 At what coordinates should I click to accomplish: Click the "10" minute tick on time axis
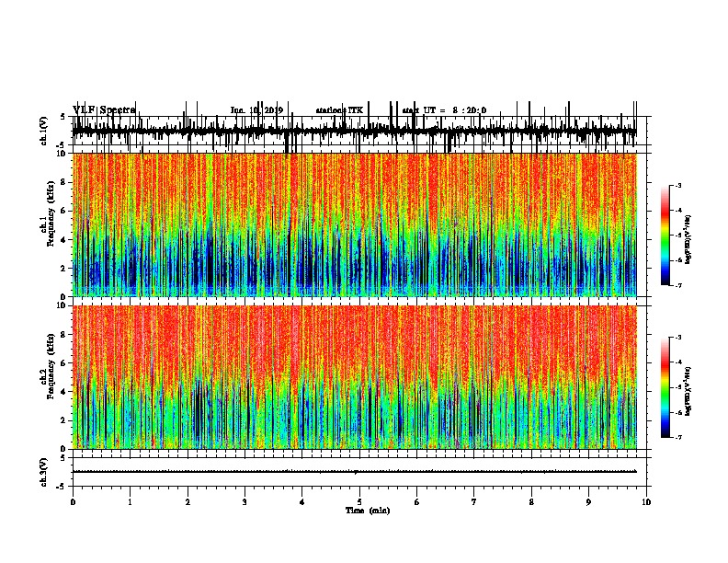click(646, 502)
